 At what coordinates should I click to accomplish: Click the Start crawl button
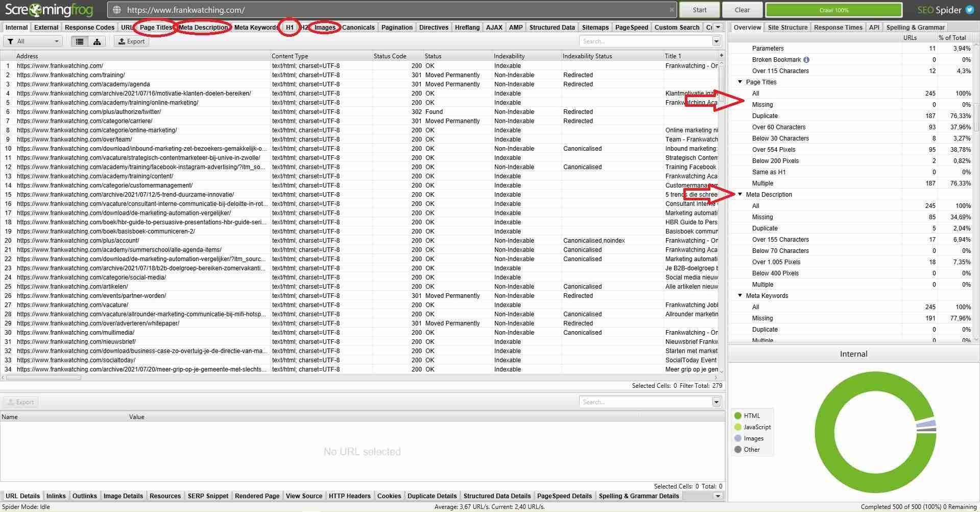click(699, 10)
